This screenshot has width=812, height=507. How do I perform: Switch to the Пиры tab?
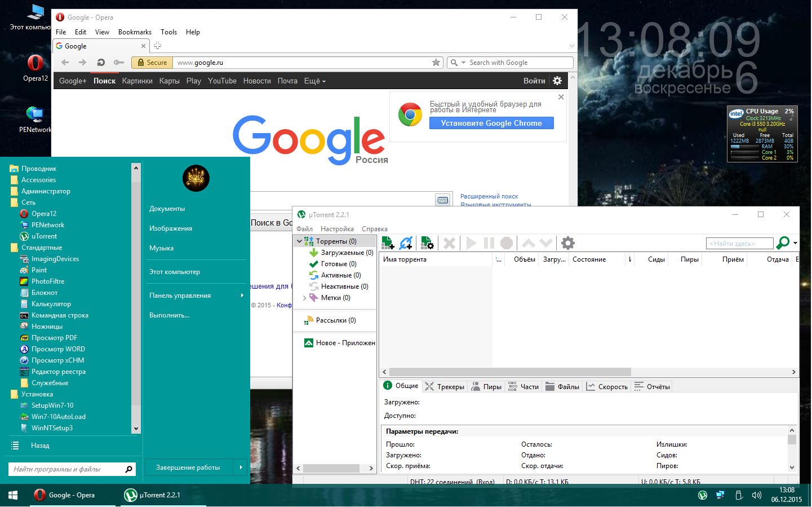tap(486, 386)
